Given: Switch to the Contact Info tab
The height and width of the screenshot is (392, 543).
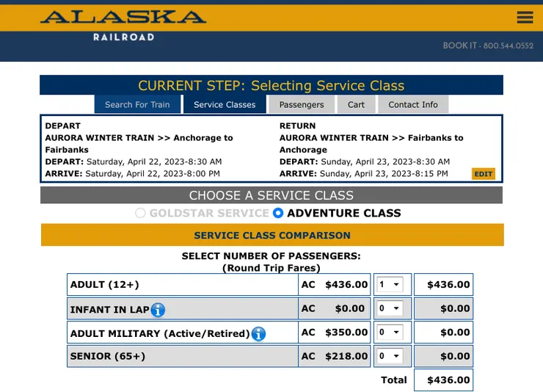Looking at the screenshot, I should (413, 105).
